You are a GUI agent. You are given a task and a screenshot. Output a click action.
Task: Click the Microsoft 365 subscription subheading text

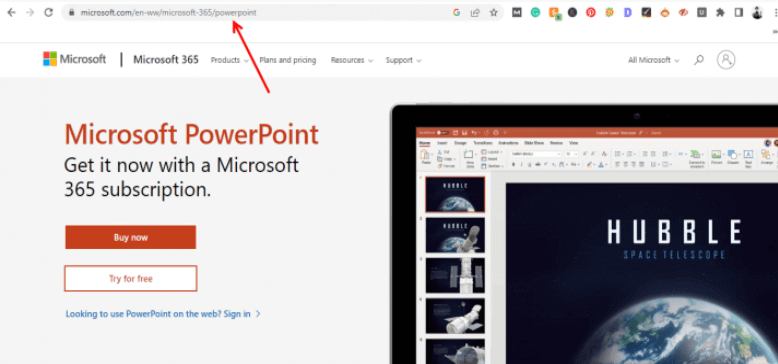point(182,177)
